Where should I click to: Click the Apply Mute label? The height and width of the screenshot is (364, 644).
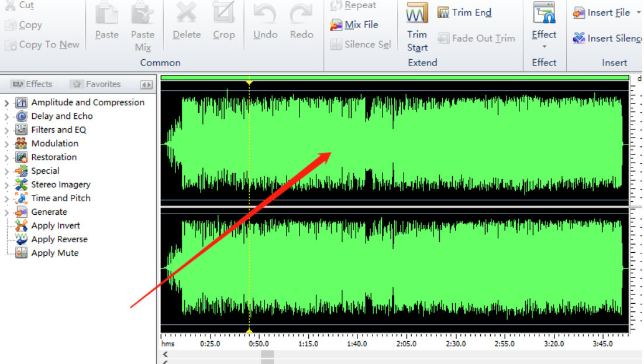click(x=54, y=253)
